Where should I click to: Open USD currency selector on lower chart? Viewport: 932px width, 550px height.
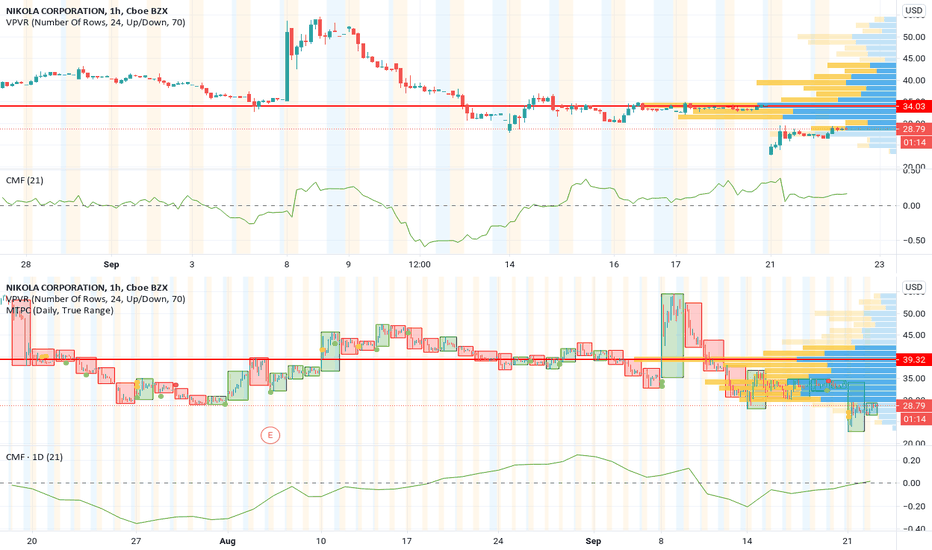[x=914, y=287]
